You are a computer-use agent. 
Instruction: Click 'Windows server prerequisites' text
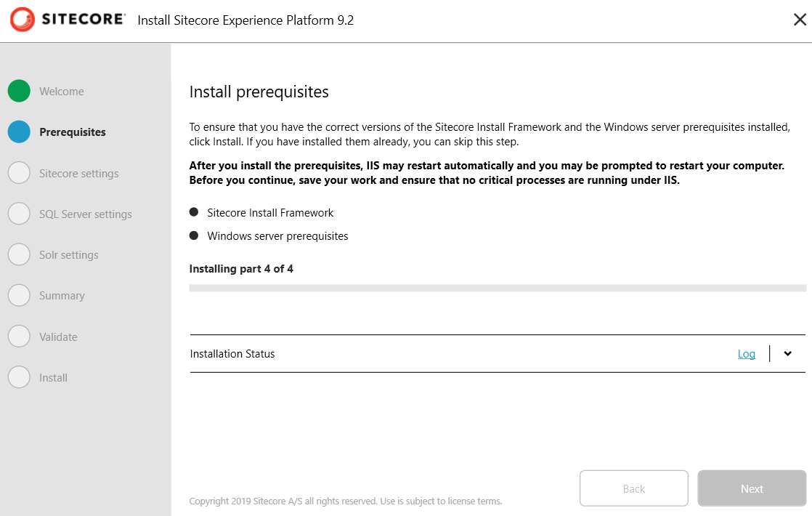(x=277, y=236)
